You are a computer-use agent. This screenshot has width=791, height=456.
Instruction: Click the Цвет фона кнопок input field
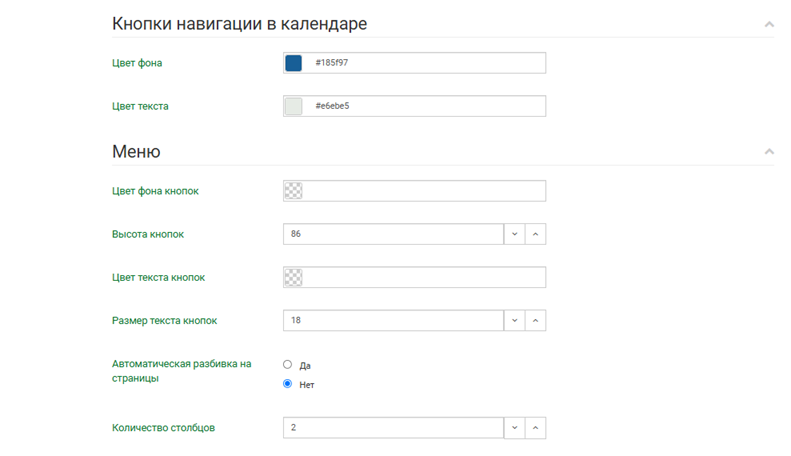[425, 191]
